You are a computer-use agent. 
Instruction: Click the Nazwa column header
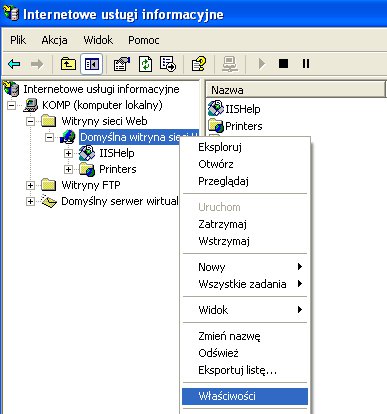click(x=295, y=90)
